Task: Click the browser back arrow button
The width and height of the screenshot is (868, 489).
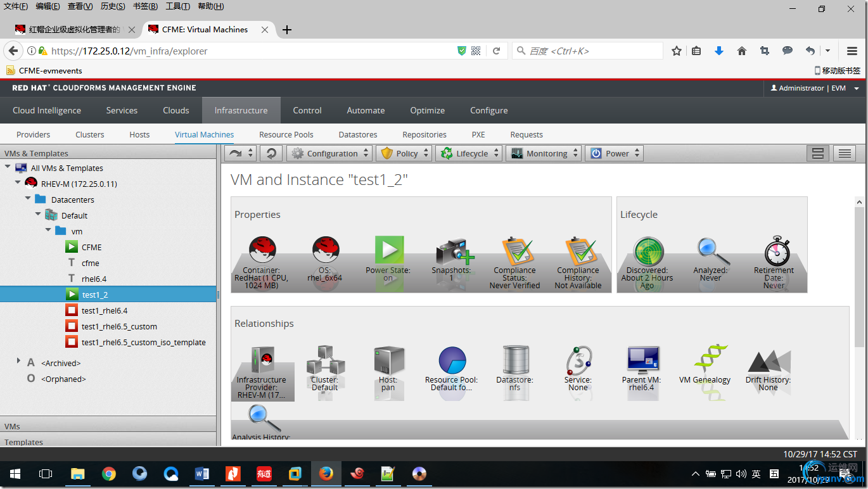Action: click(13, 51)
